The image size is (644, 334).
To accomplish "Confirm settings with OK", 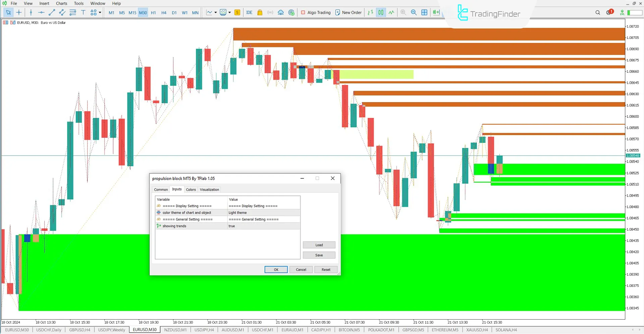I will (x=276, y=269).
